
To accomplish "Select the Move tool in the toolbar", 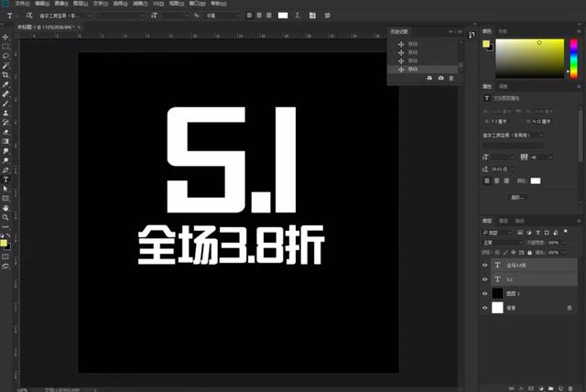I will [6, 35].
